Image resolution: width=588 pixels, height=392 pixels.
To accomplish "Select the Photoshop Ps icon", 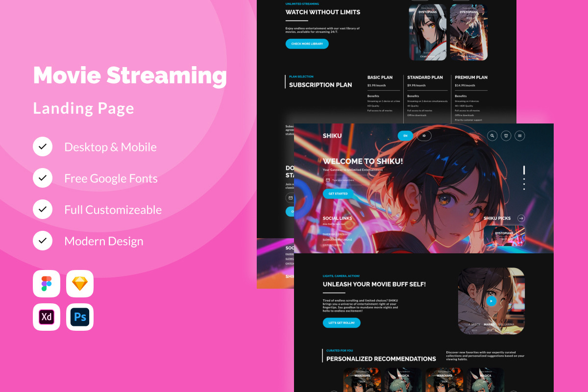I will 80,317.
